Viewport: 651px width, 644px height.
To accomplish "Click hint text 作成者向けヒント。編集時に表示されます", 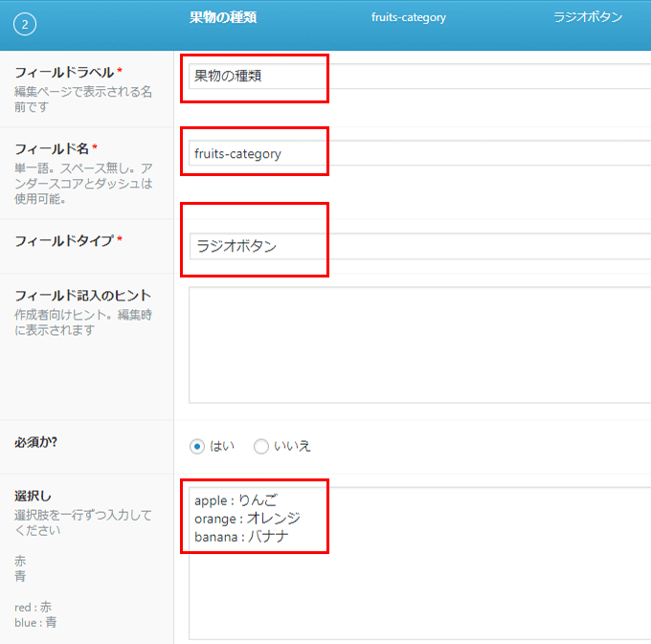I will 83,322.
